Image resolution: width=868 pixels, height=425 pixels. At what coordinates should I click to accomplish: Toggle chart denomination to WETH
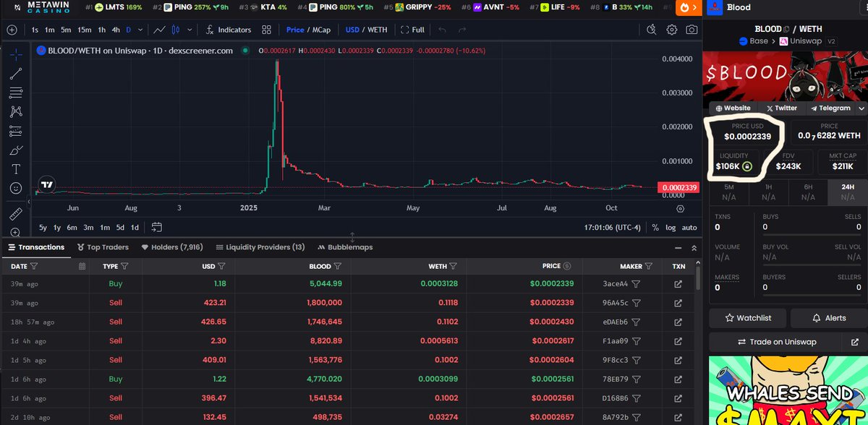pos(377,30)
